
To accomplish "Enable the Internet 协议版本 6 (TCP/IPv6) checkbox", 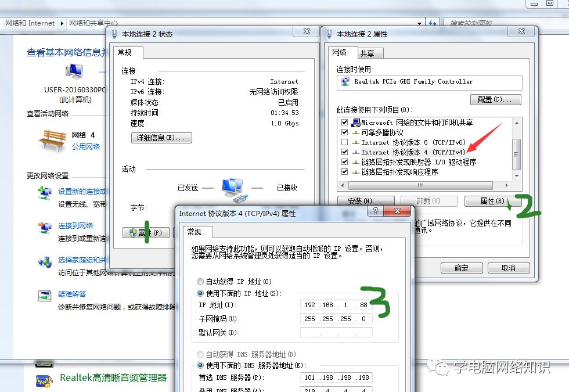I will (345, 142).
